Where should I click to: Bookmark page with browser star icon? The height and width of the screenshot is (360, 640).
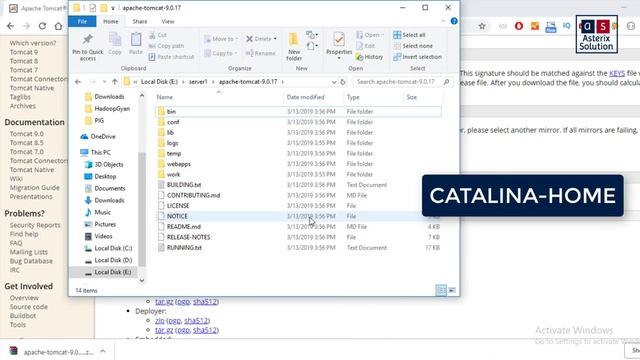tap(482, 26)
